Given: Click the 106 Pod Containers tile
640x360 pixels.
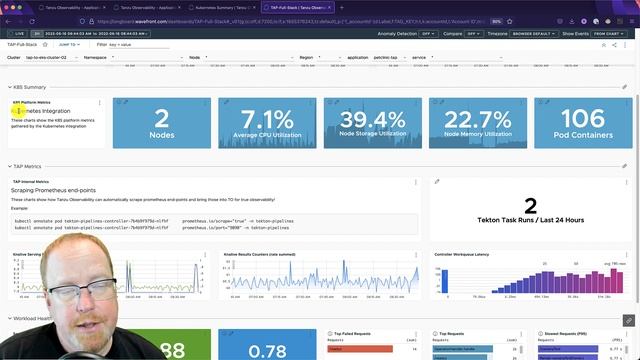Looking at the screenshot, I should click(583, 123).
